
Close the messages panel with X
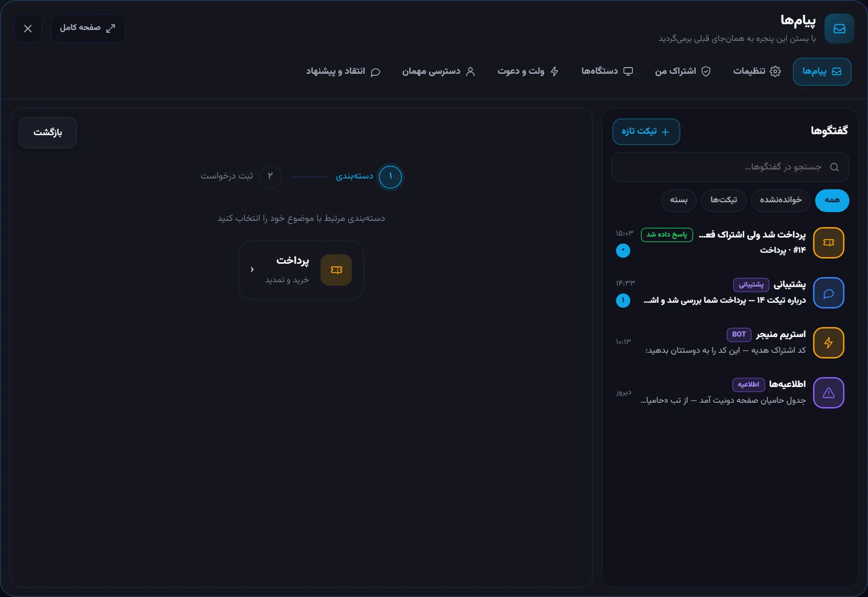coord(28,29)
